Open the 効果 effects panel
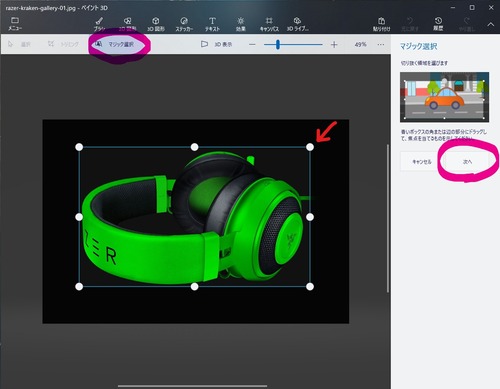 click(x=241, y=24)
